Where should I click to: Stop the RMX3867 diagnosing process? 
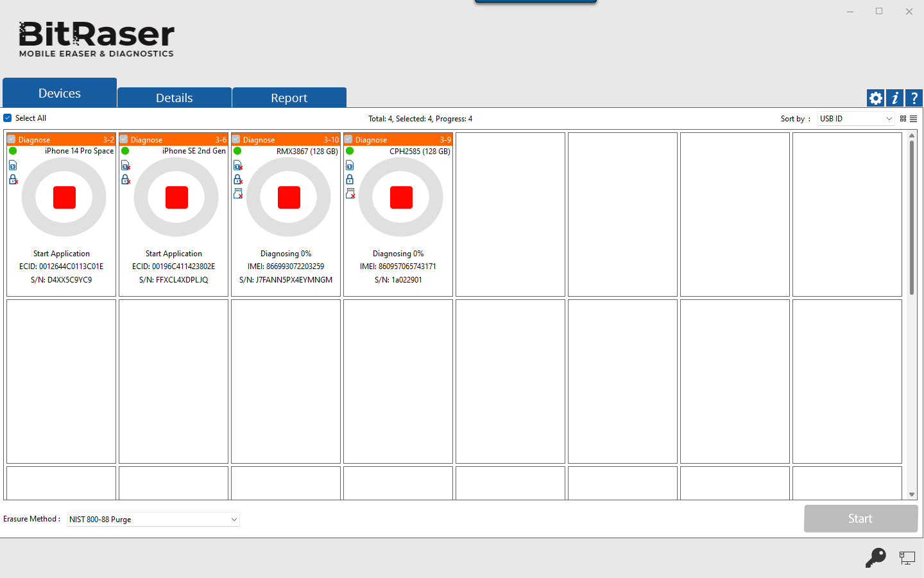tap(289, 197)
